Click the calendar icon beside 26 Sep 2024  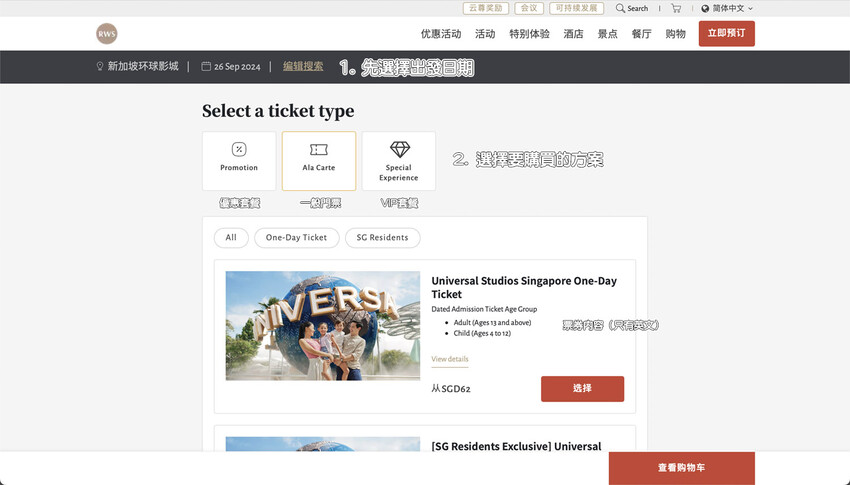(x=206, y=67)
